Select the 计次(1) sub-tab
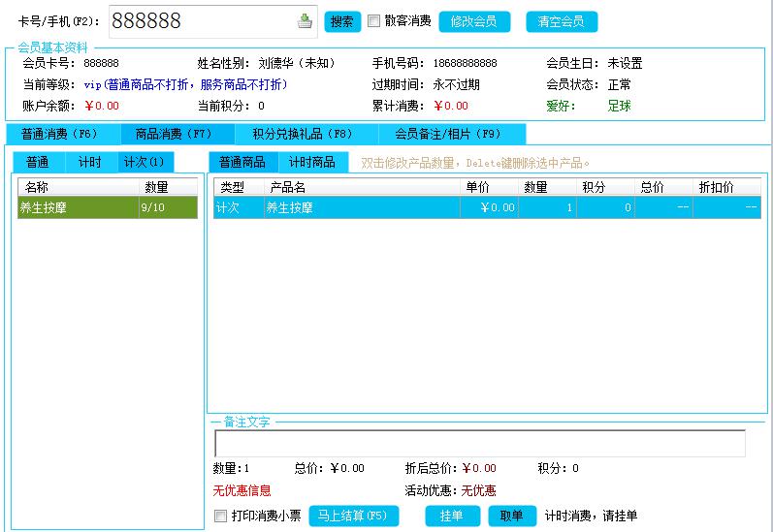The height and width of the screenshot is (532, 773). 145,162
